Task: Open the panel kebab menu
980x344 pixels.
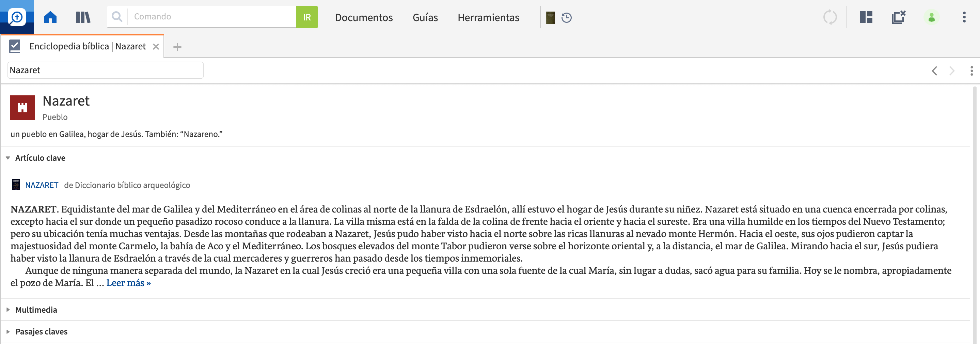Action: [x=971, y=71]
